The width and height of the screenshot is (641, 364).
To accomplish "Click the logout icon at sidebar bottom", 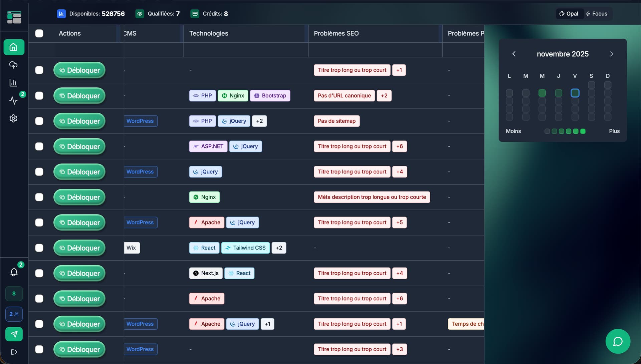I will (x=14, y=352).
